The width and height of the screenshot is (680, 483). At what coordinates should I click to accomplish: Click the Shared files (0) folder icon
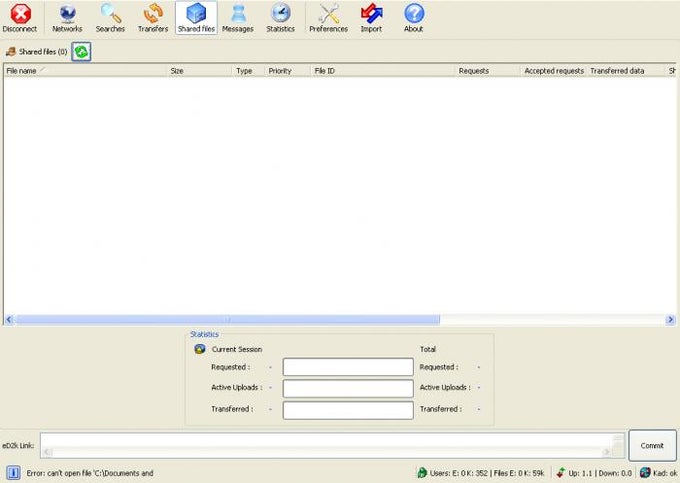10,52
